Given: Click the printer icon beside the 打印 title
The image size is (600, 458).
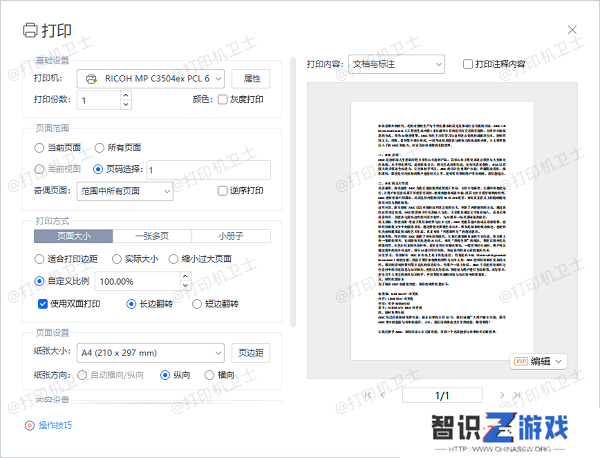Looking at the screenshot, I should 31,30.
